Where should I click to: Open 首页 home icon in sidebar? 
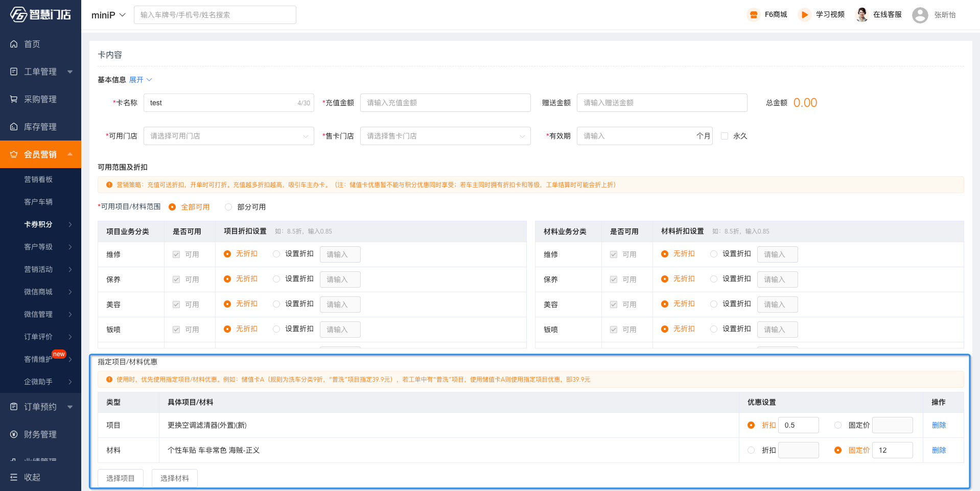click(14, 44)
